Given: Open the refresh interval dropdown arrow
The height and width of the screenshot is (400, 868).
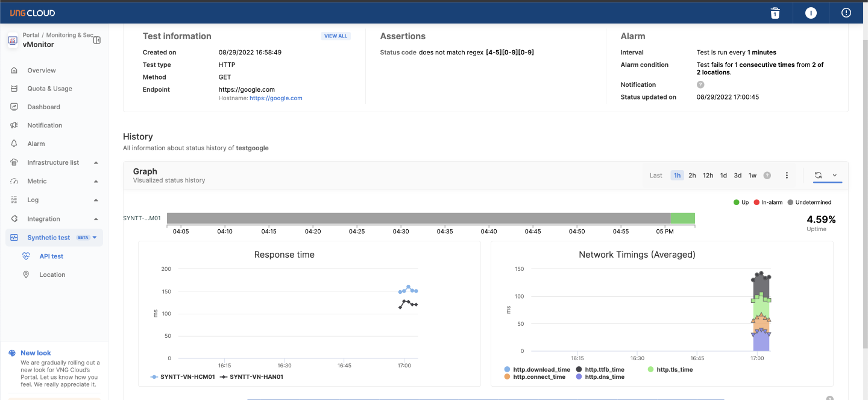Looking at the screenshot, I should pyautogui.click(x=835, y=175).
